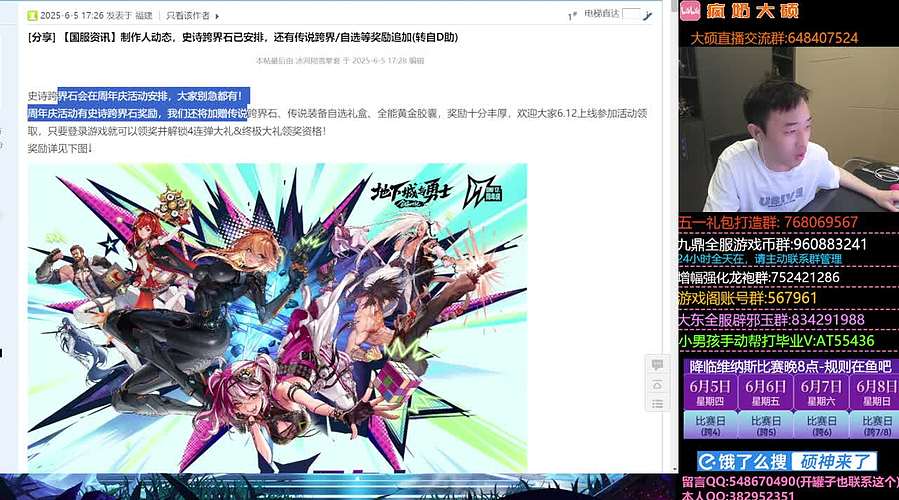Select the 6月8日 星期日 calendar cell
The width and height of the screenshot is (899, 500).
click(875, 392)
